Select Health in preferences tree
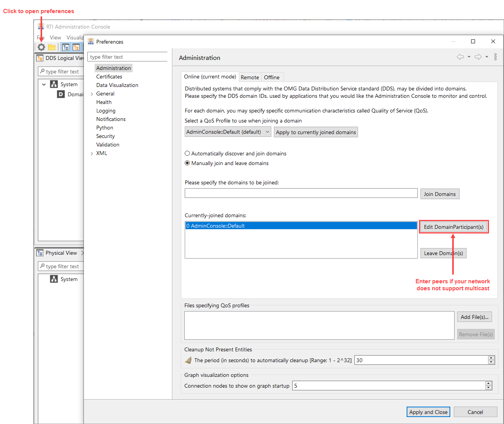Viewport: 504px width, 424px height. 104,102
